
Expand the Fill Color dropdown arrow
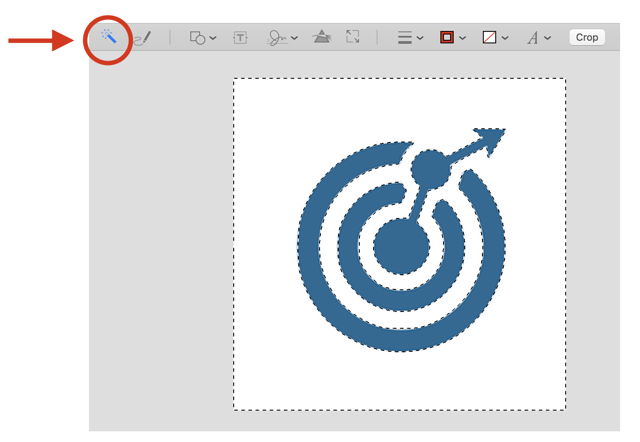(x=505, y=38)
